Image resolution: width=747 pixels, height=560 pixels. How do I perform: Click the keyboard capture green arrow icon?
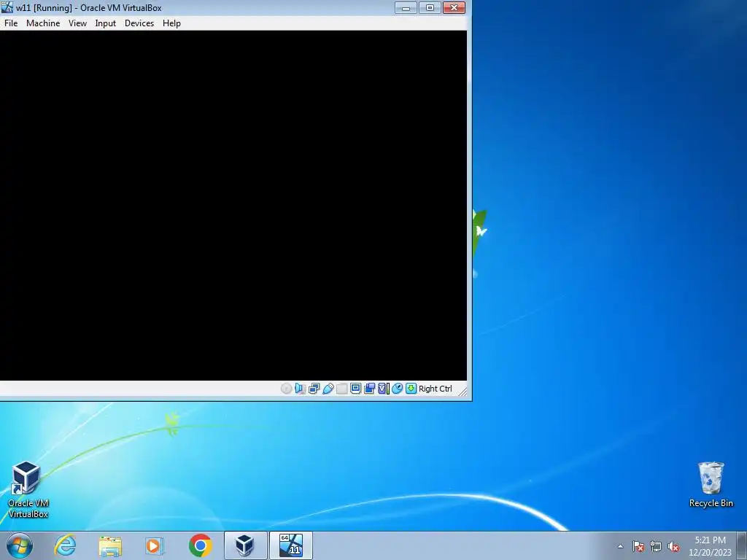click(x=411, y=389)
